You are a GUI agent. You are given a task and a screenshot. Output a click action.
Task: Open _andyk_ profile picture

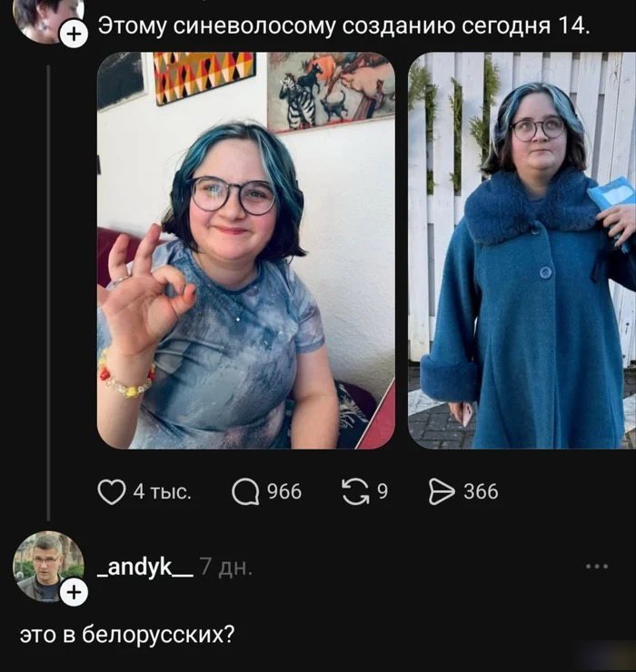coord(48,566)
